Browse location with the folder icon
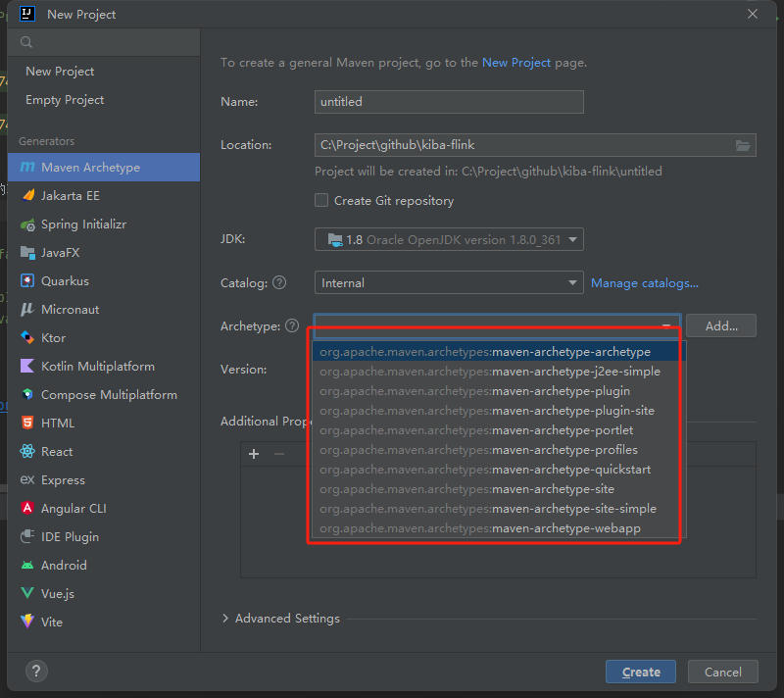 coord(743,145)
